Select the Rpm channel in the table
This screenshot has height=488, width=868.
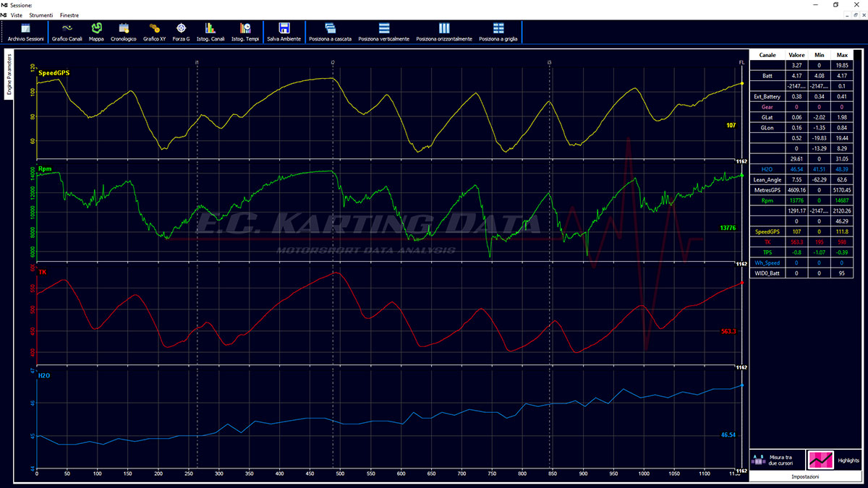[768, 200]
